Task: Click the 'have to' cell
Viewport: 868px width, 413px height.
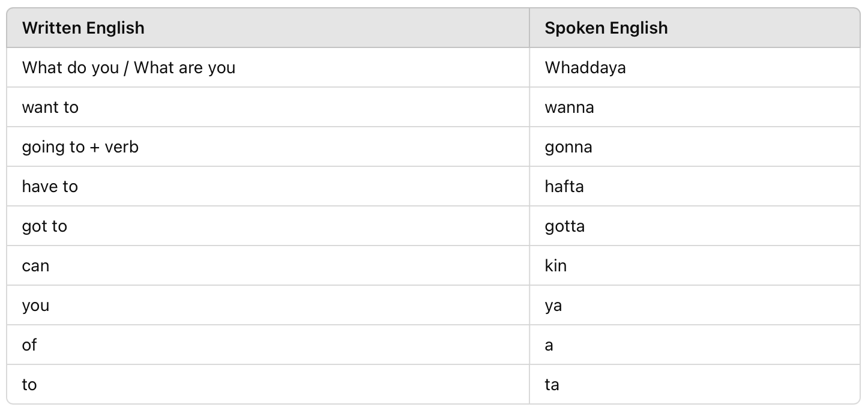Action: [x=268, y=186]
